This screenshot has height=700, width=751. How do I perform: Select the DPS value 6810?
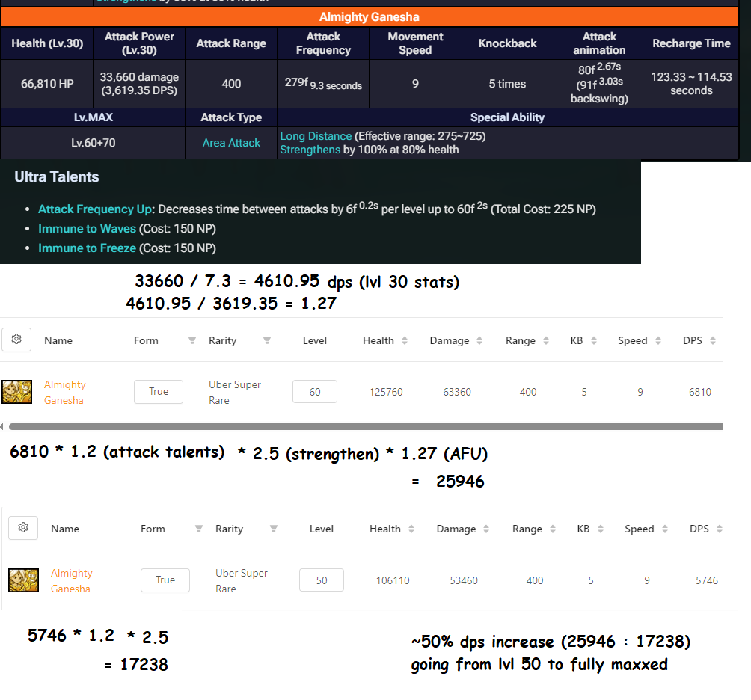[x=699, y=392]
